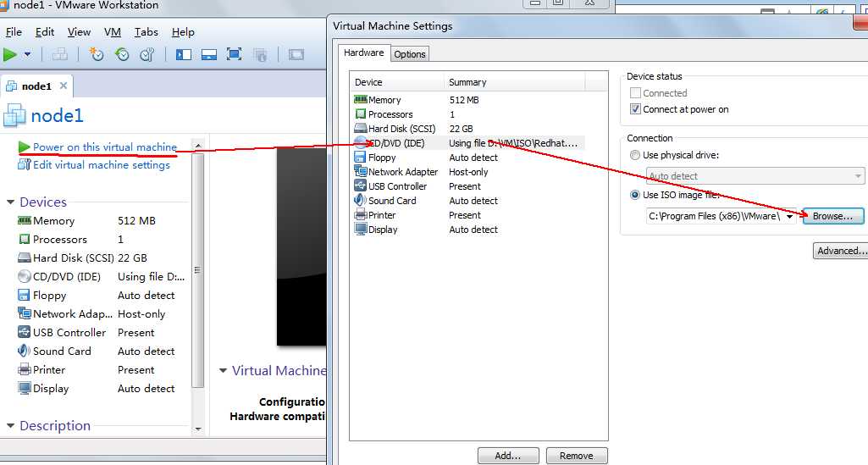This screenshot has height=465, width=868.
Task: Select Use physical drive radio button
Action: click(635, 156)
